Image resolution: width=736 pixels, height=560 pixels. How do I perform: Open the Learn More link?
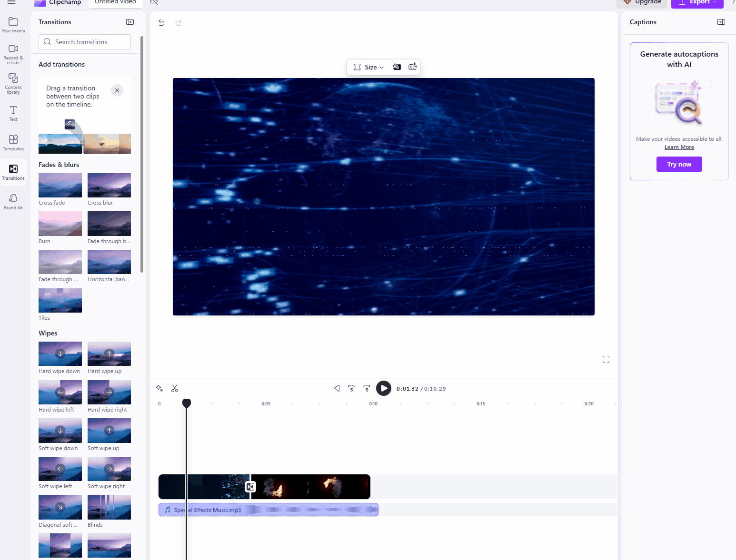click(679, 147)
